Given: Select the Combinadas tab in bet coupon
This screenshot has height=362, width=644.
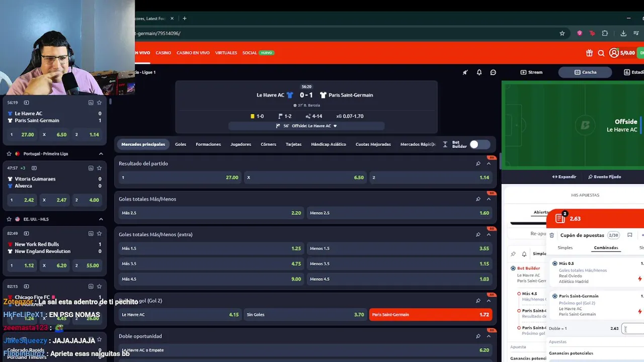Looking at the screenshot, I should (x=606, y=248).
